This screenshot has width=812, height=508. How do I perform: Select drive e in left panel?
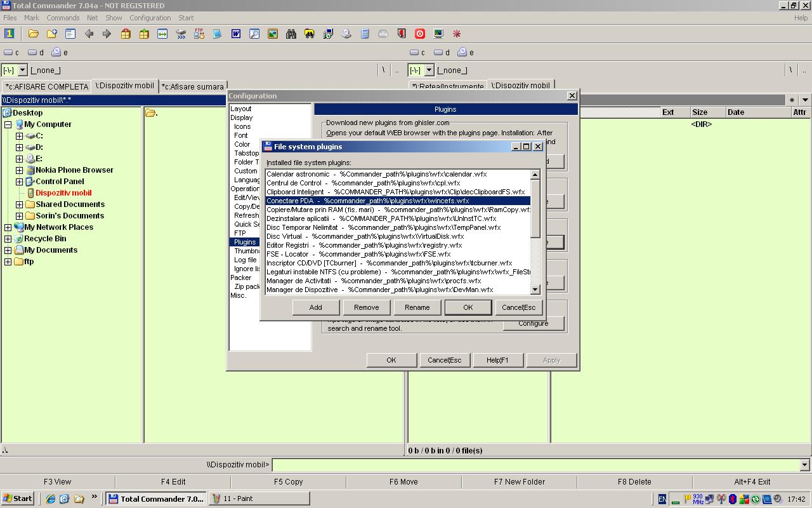click(x=60, y=53)
